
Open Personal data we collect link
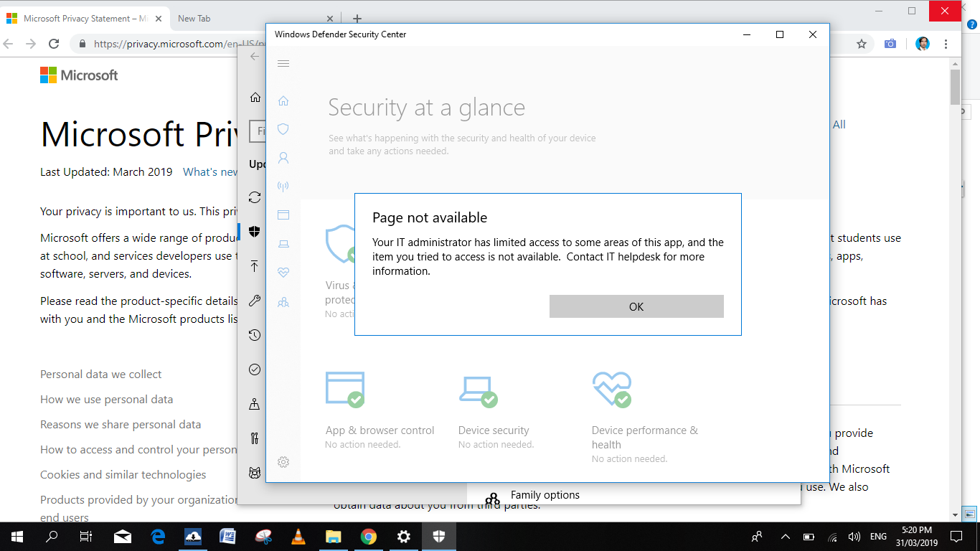[101, 375]
